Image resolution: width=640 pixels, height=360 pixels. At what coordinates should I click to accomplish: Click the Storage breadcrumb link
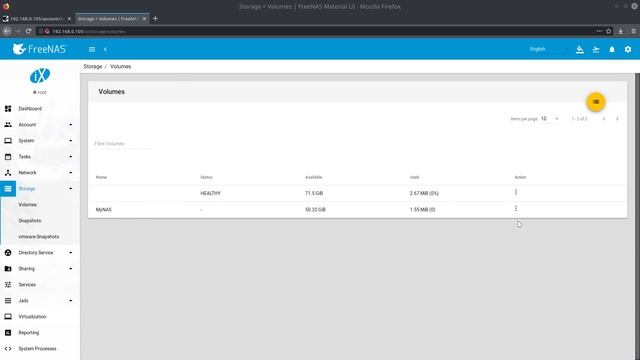[93, 67]
